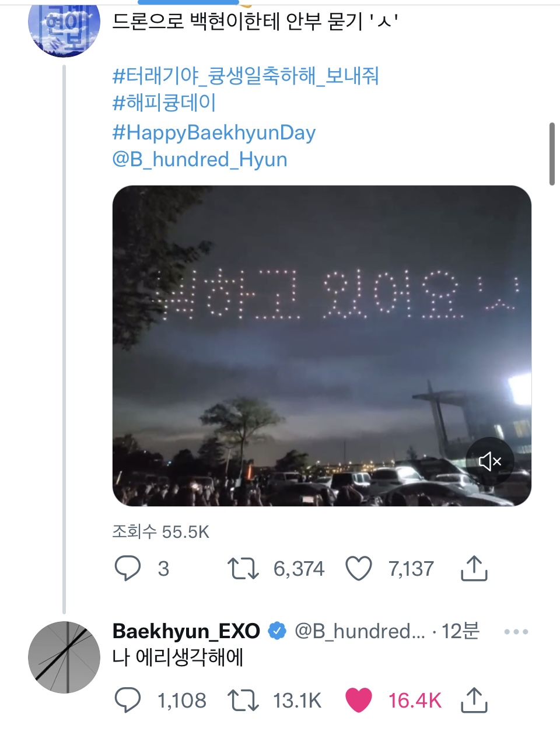Tap the blue fan account avatar

pos(64,26)
